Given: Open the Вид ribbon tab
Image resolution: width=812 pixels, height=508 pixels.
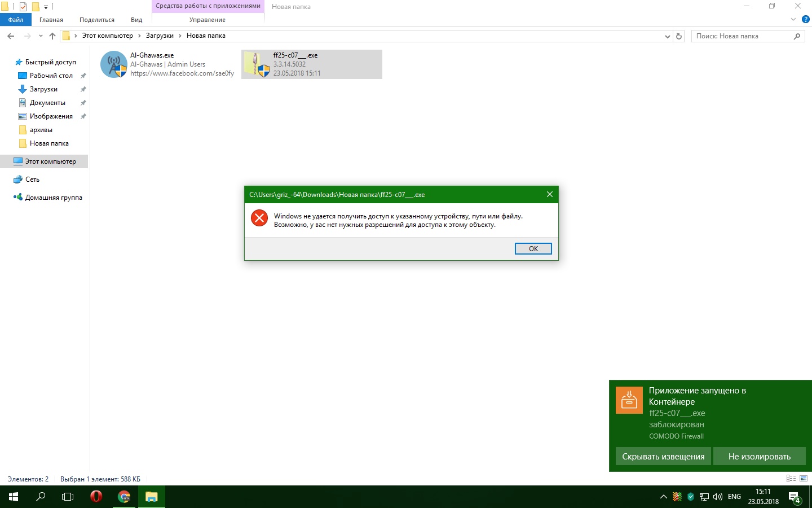Looking at the screenshot, I should 136,20.
